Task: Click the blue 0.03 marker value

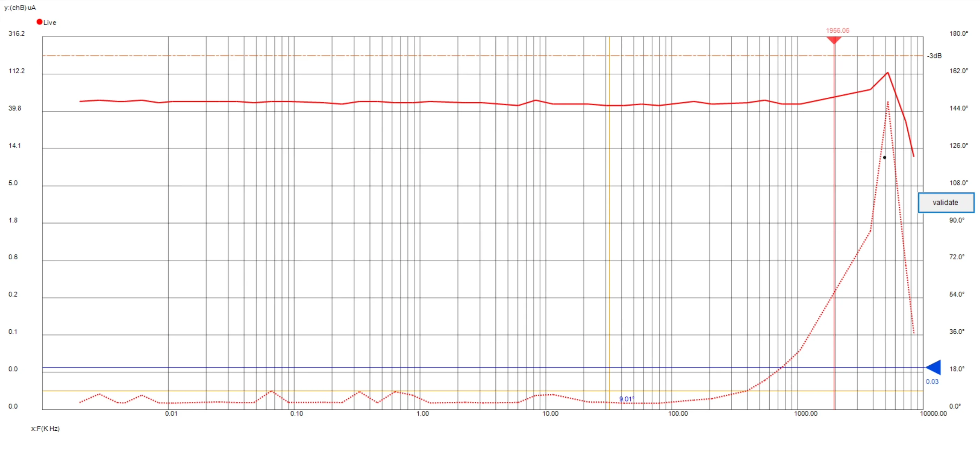Action: point(932,382)
